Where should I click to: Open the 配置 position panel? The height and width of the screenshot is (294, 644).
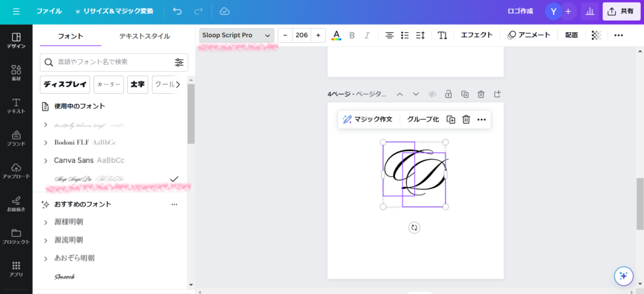[571, 35]
